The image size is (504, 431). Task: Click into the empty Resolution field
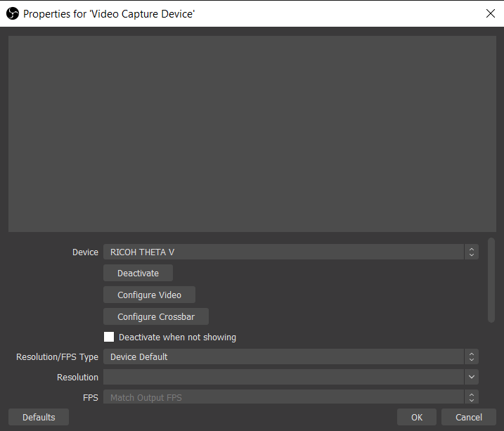pos(283,377)
